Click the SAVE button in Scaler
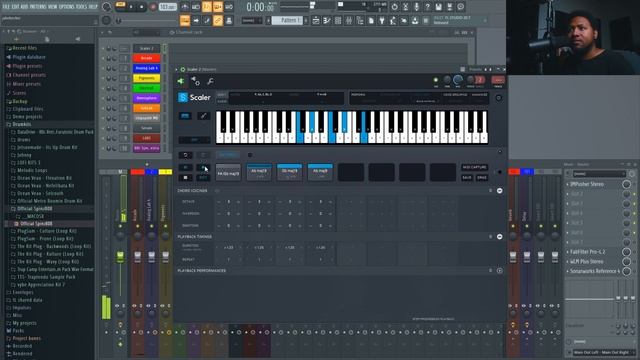The width and height of the screenshot is (640, 360). [467, 178]
